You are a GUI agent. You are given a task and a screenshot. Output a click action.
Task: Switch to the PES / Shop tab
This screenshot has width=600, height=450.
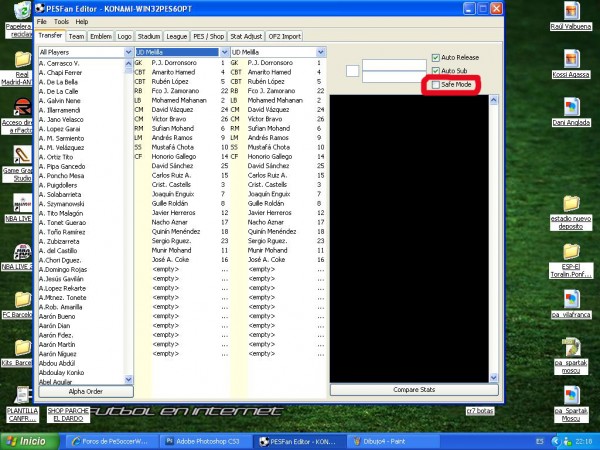tap(209, 36)
